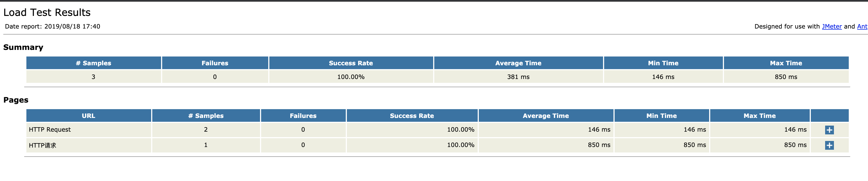Open the Ant link

(862, 27)
